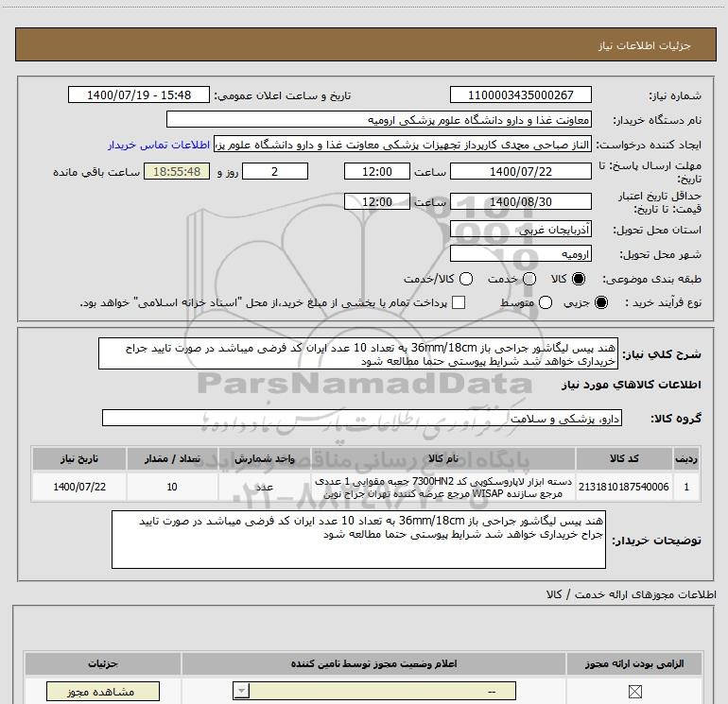728x704 pixels.
Task: Click the price validity 12:00 time field
Action: [377, 201]
